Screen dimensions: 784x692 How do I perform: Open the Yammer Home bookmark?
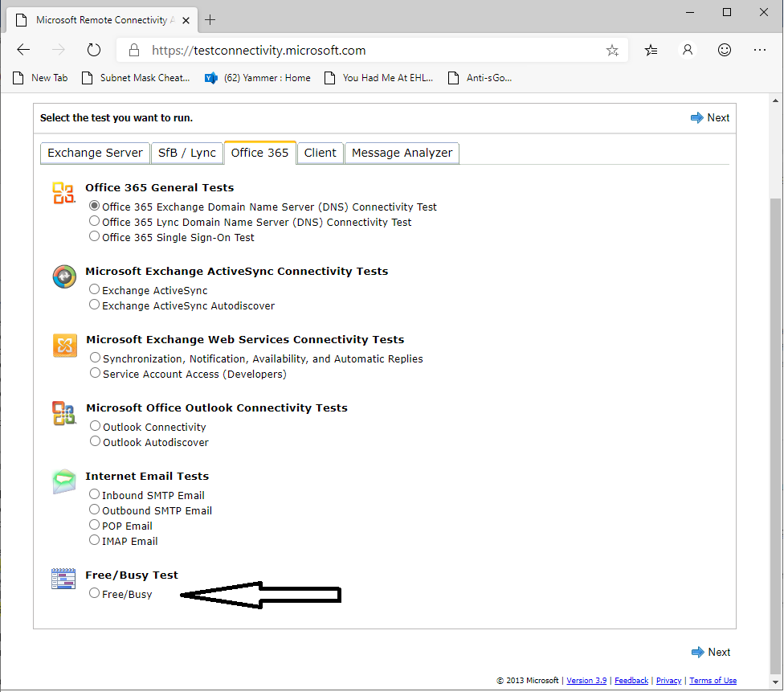click(x=258, y=78)
